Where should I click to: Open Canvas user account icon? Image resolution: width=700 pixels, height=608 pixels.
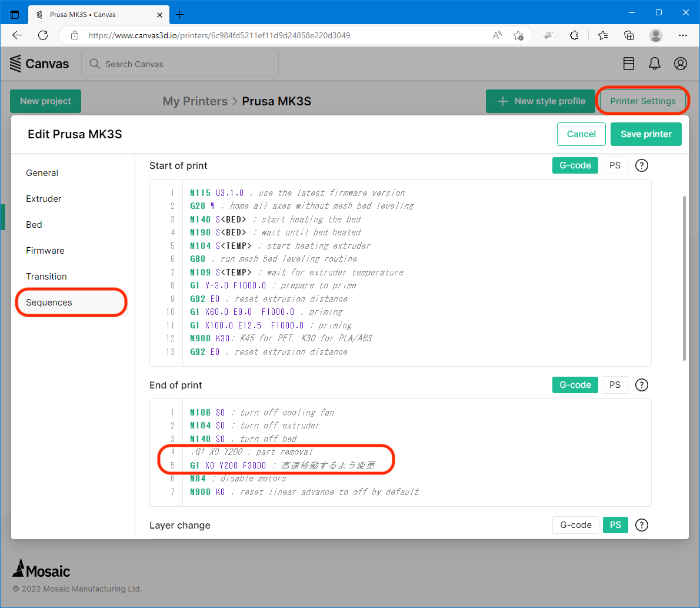(681, 64)
